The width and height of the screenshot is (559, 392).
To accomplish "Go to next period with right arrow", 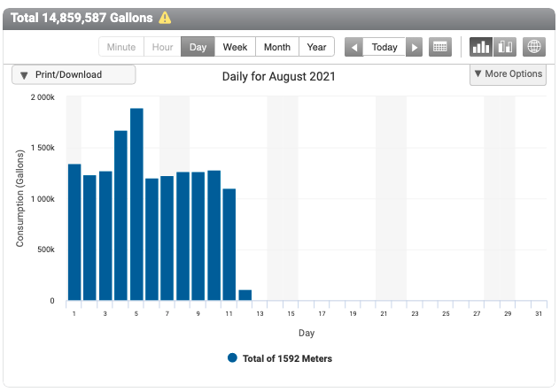I will pyautogui.click(x=414, y=47).
